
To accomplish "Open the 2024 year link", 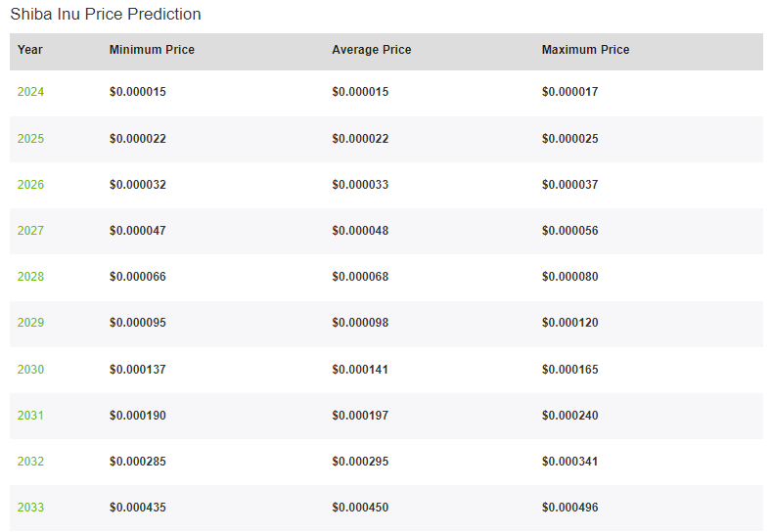I will pos(30,92).
